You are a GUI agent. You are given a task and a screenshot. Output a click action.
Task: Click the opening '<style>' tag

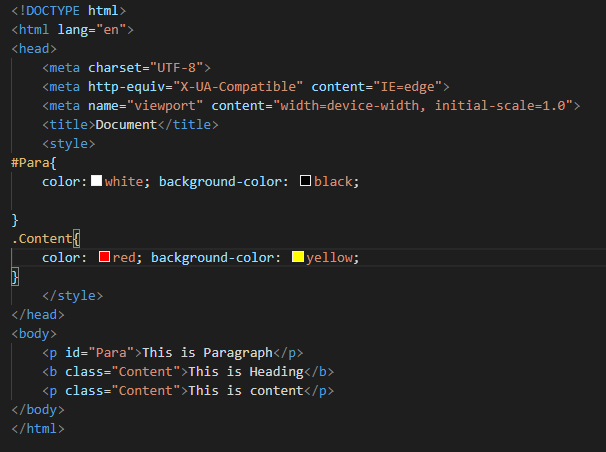(69, 144)
